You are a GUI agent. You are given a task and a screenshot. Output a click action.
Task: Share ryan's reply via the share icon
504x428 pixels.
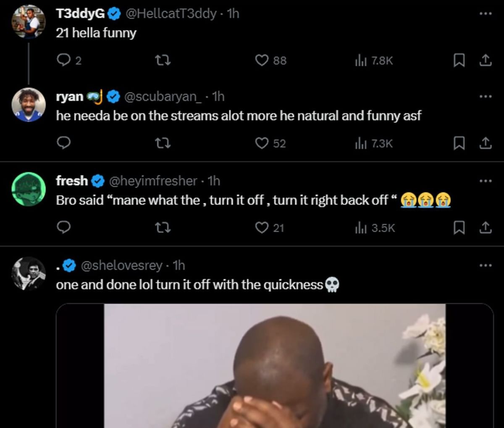(x=486, y=143)
